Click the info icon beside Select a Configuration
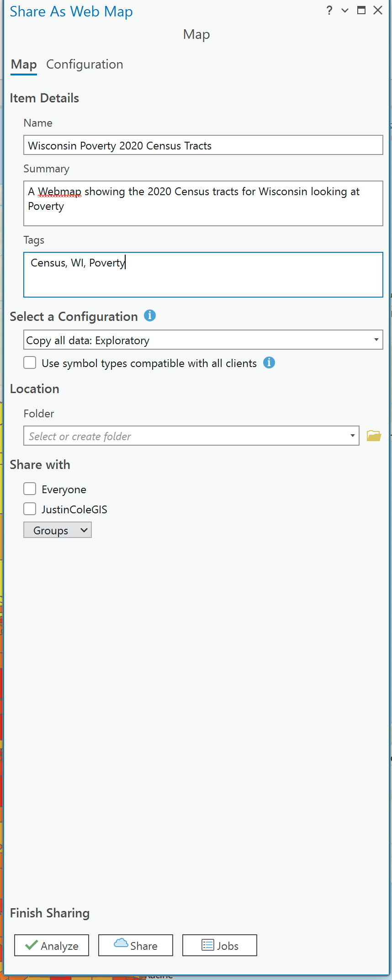 (x=150, y=315)
